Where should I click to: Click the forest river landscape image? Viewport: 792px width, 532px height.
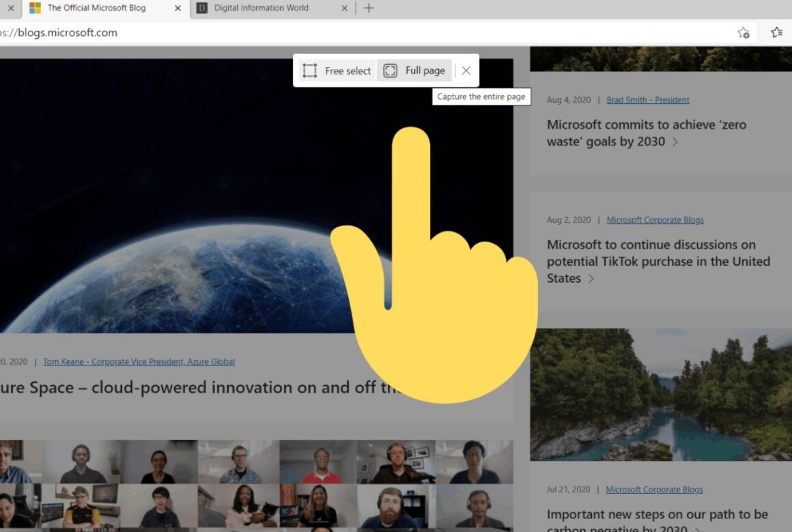click(x=661, y=395)
